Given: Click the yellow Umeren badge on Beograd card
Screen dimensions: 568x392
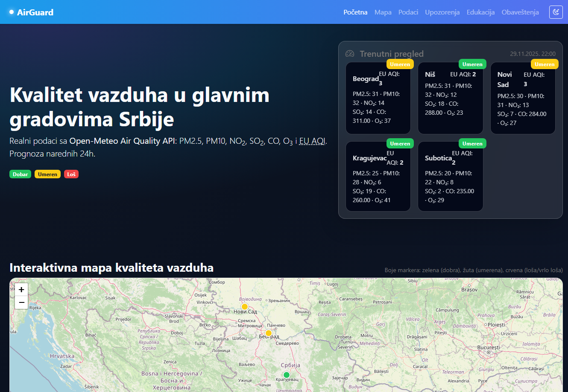Looking at the screenshot, I should [x=400, y=64].
